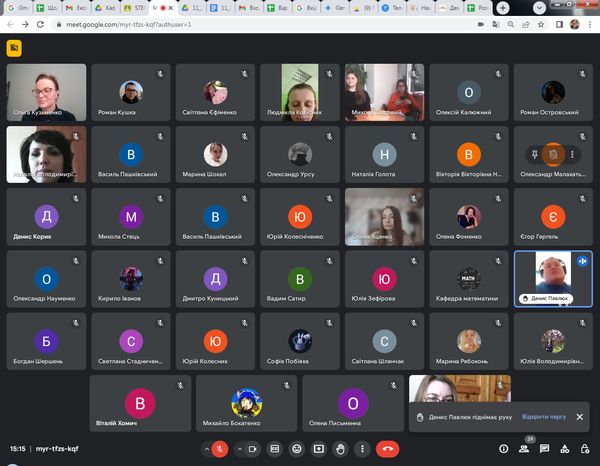
Task: Turn on captions in the meeting toolbar
Action: point(274,449)
